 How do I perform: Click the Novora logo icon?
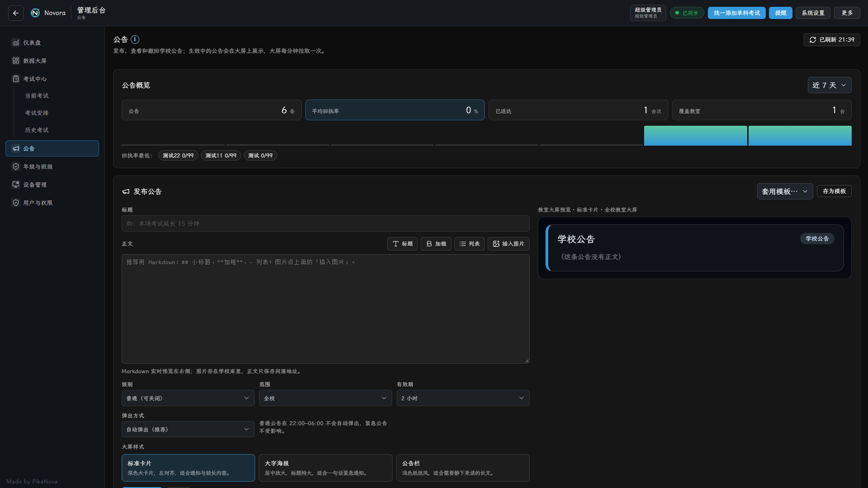(35, 13)
